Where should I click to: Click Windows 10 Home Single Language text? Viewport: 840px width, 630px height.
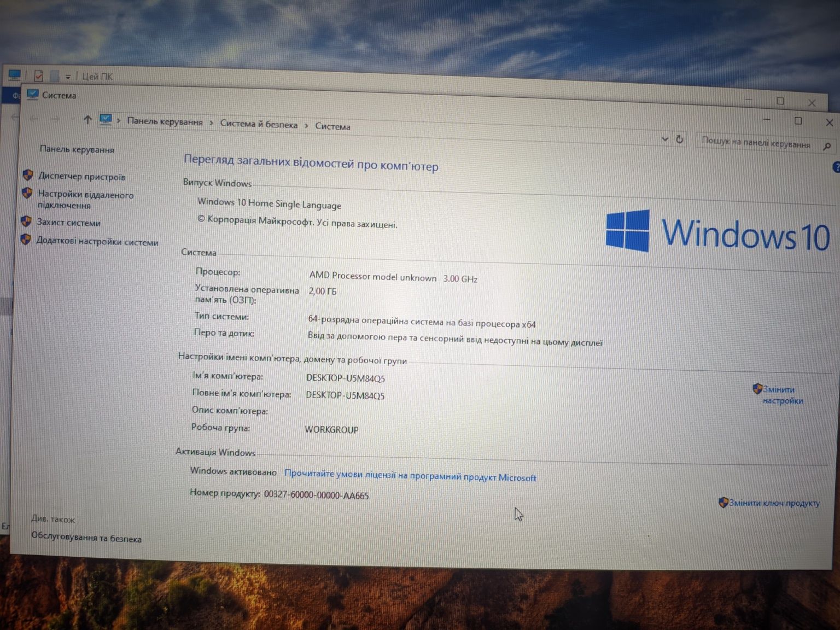(269, 203)
